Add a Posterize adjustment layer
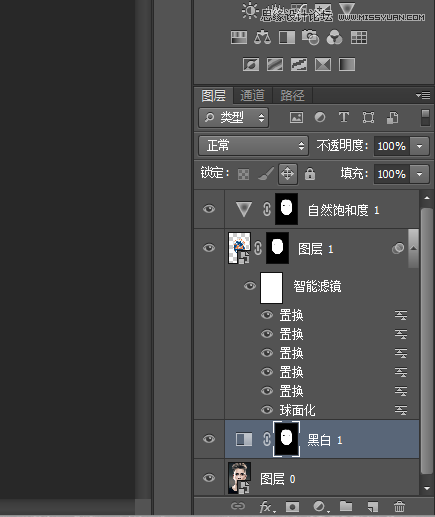The height and width of the screenshot is (517, 435). pyautogui.click(x=275, y=64)
